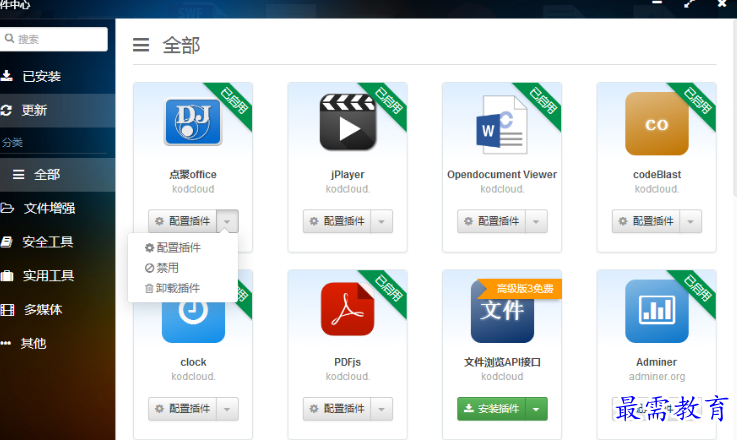Click the 安全工具 icon in sidebar
This screenshot has height=440, width=737.
point(7,242)
